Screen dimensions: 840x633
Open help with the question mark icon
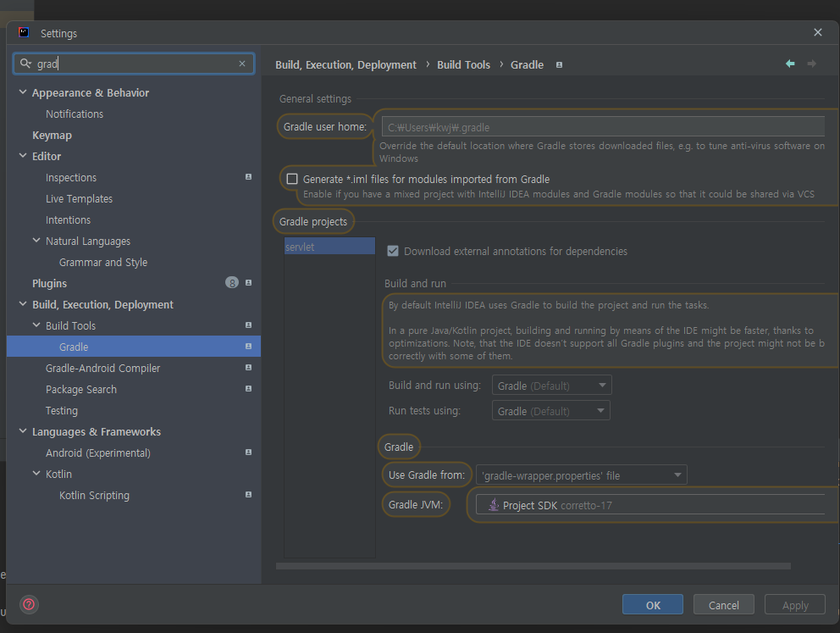(29, 604)
